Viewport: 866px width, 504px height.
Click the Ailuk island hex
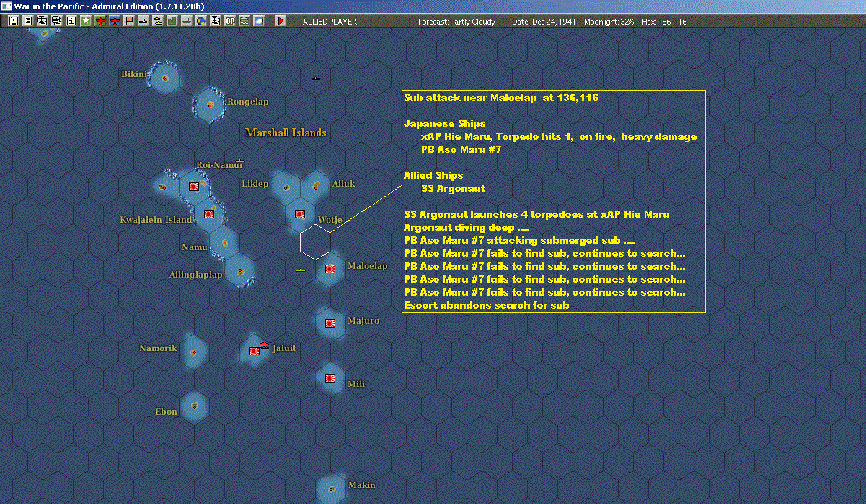(x=316, y=187)
